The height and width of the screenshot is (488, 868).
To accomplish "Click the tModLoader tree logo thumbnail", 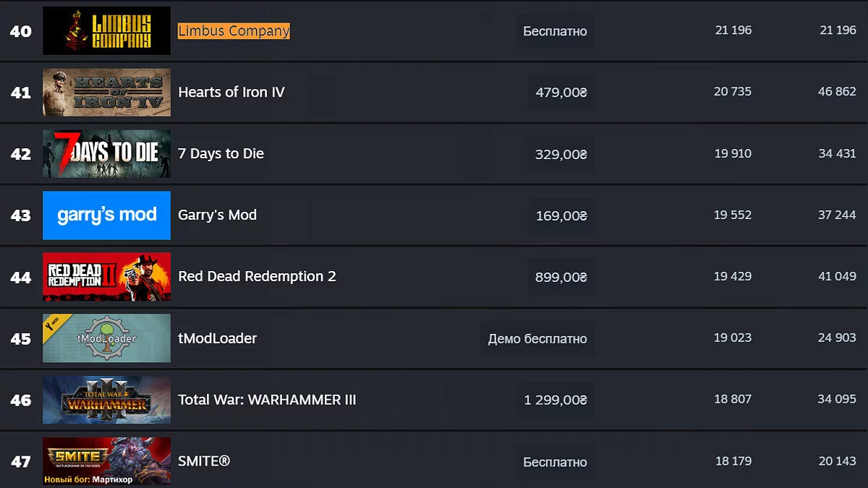I will point(106,338).
